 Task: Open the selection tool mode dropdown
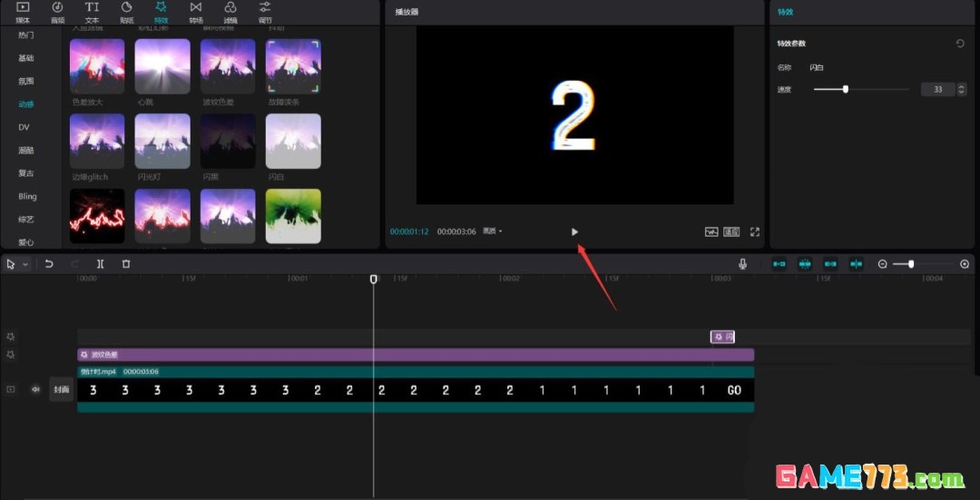(x=25, y=264)
